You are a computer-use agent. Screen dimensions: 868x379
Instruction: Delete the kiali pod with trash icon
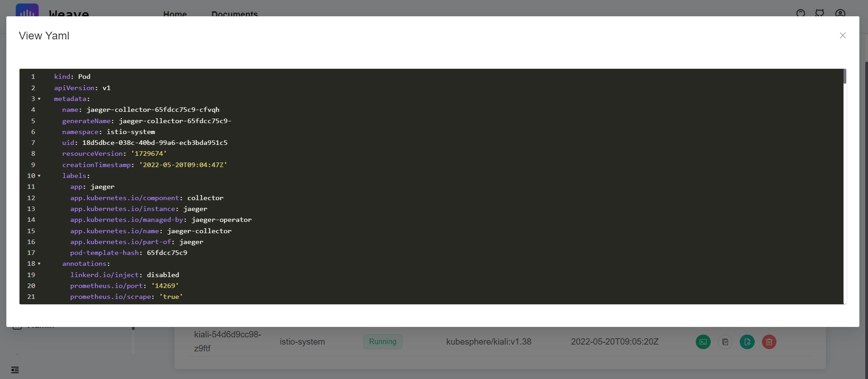[769, 342]
